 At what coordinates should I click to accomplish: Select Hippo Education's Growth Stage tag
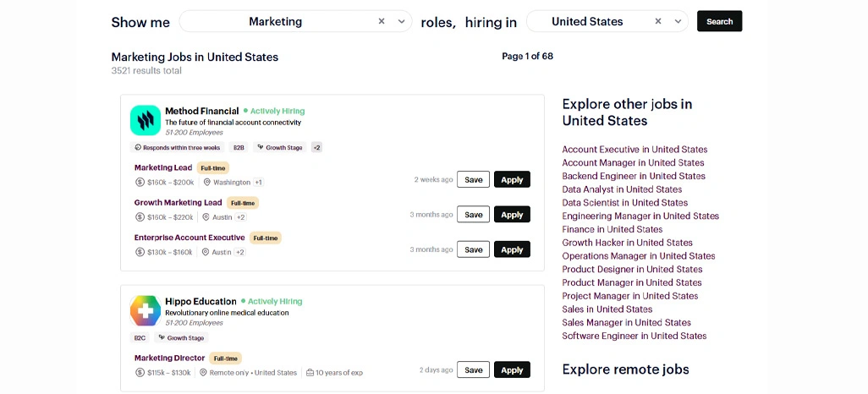181,337
